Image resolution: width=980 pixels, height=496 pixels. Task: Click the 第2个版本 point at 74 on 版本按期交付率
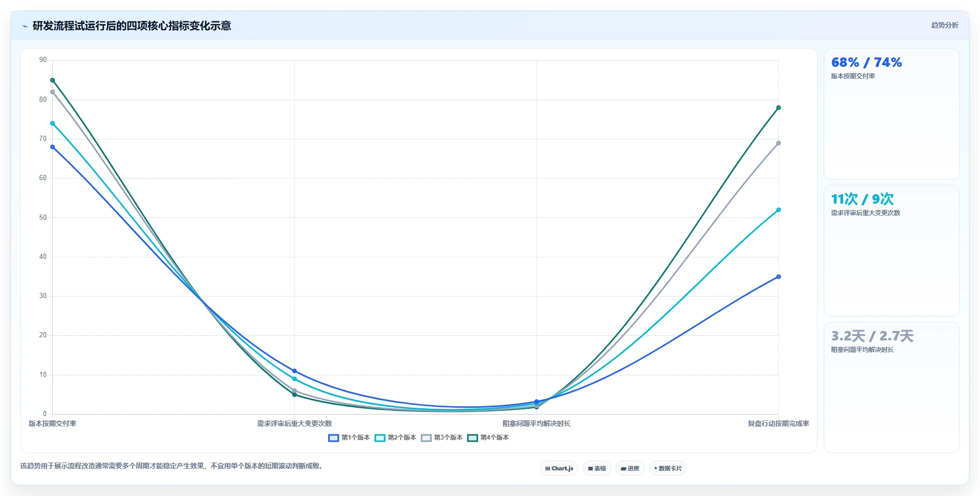click(52, 124)
